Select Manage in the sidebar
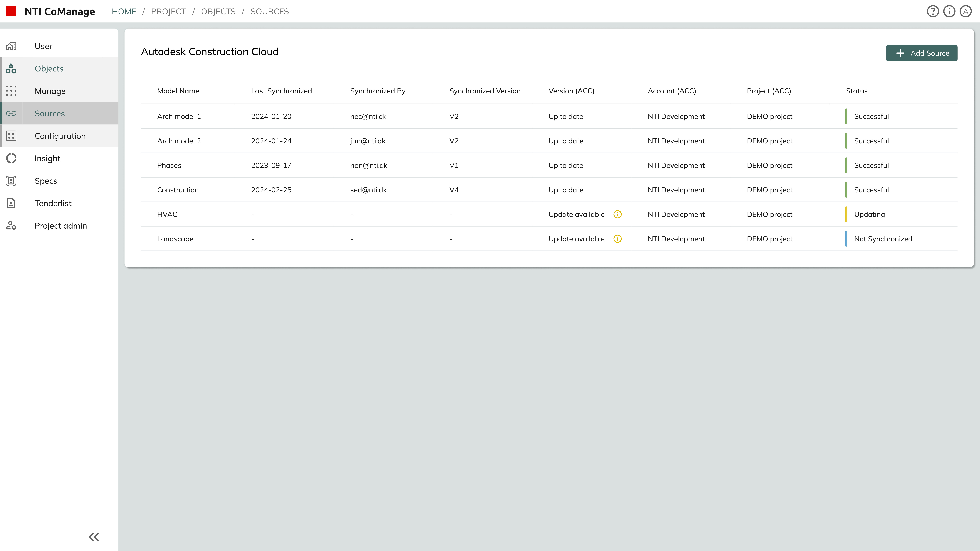The image size is (980, 551). 50,91
